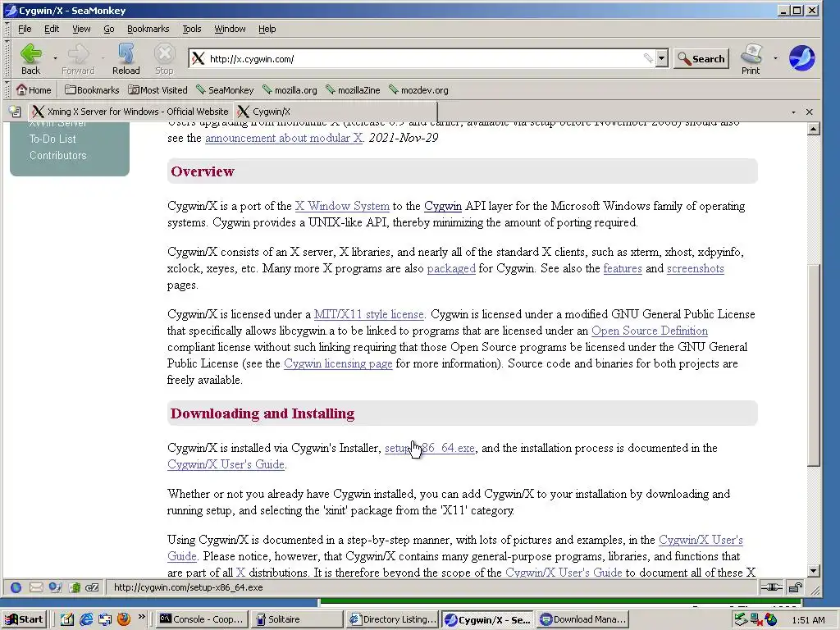The image size is (840, 630).
Task: Toggle the online/offline connection status icon
Action: (771, 587)
